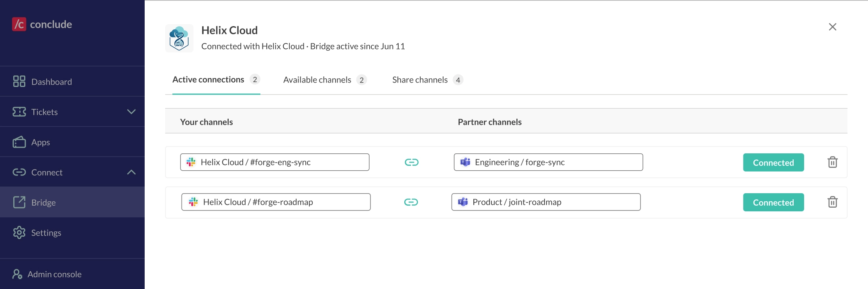
Task: Click Connected button for forge-eng-sync row
Action: tap(774, 162)
